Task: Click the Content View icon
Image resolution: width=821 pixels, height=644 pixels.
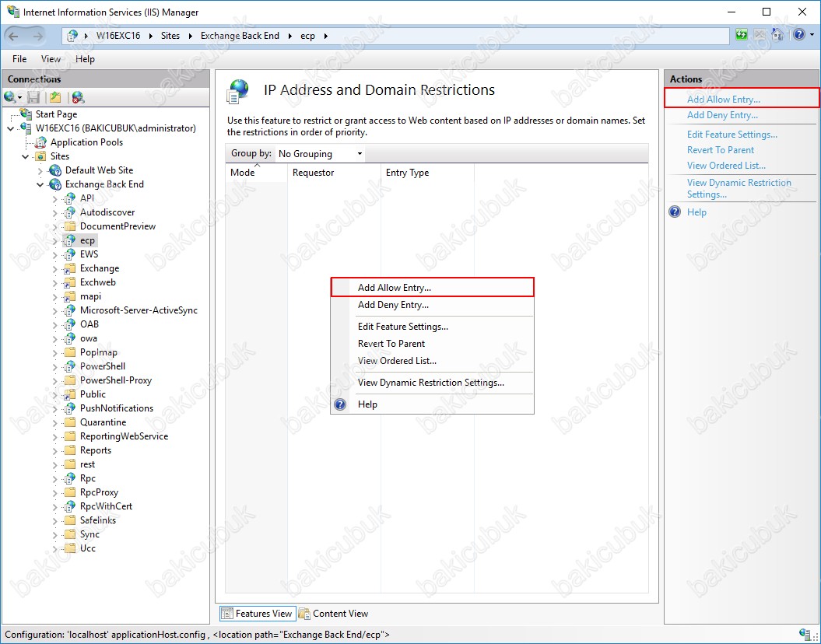Action: pos(304,614)
